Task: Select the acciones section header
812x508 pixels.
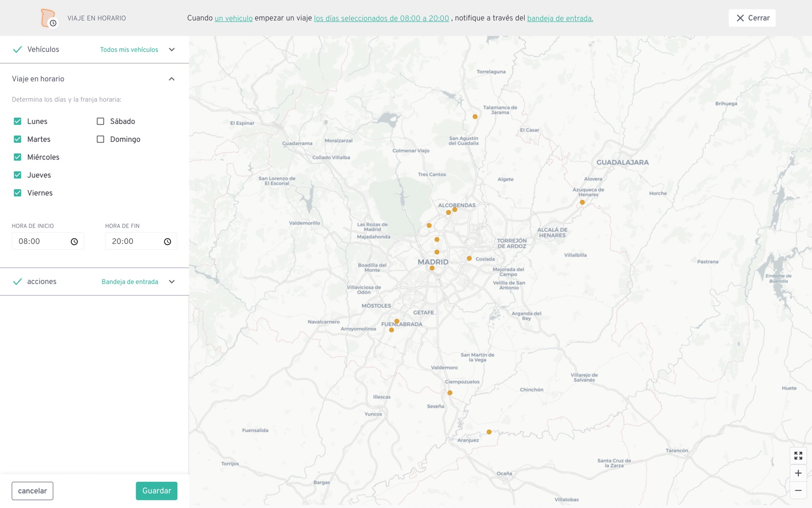Action: click(42, 281)
